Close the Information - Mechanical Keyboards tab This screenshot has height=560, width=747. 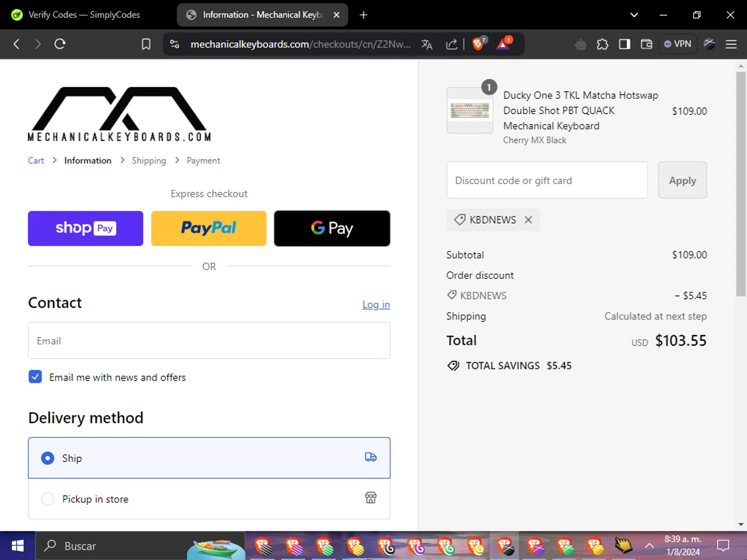337,15
